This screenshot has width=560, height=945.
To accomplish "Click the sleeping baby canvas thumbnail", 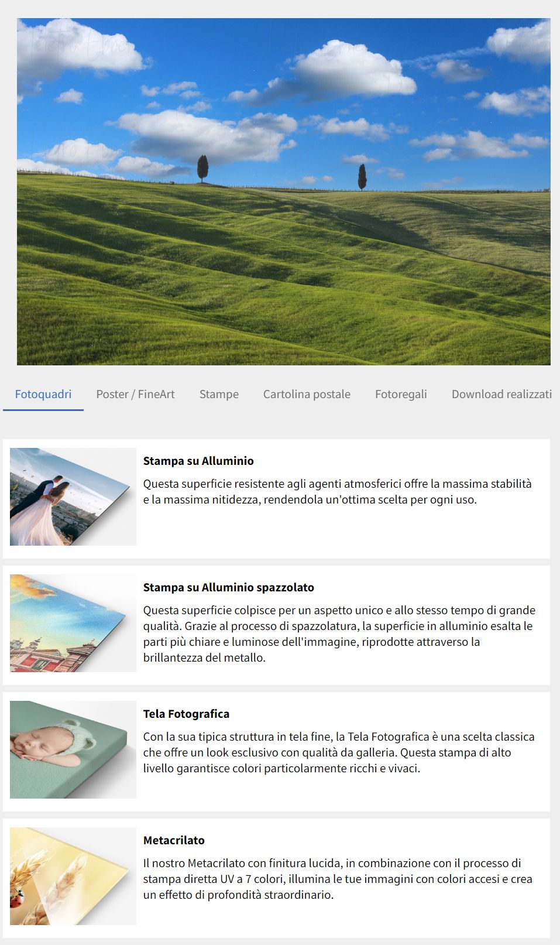I will 73,749.
